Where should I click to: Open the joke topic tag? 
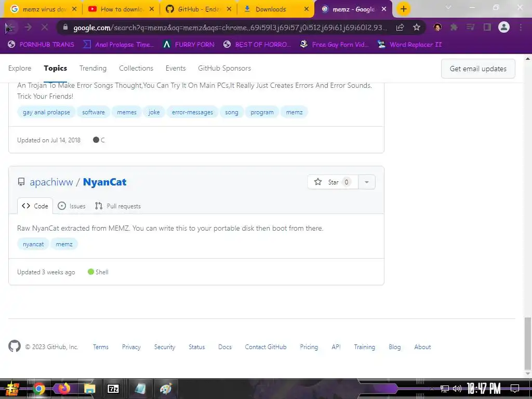[154, 112]
